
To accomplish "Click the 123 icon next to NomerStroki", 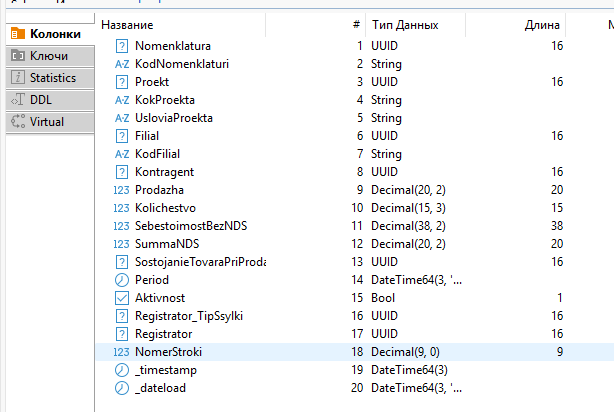I will tap(122, 352).
